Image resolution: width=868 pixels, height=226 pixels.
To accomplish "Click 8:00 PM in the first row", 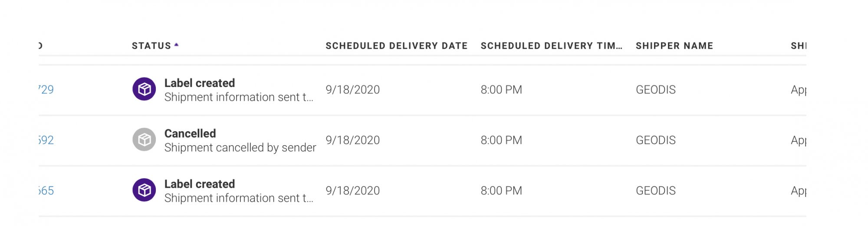I will [x=501, y=90].
